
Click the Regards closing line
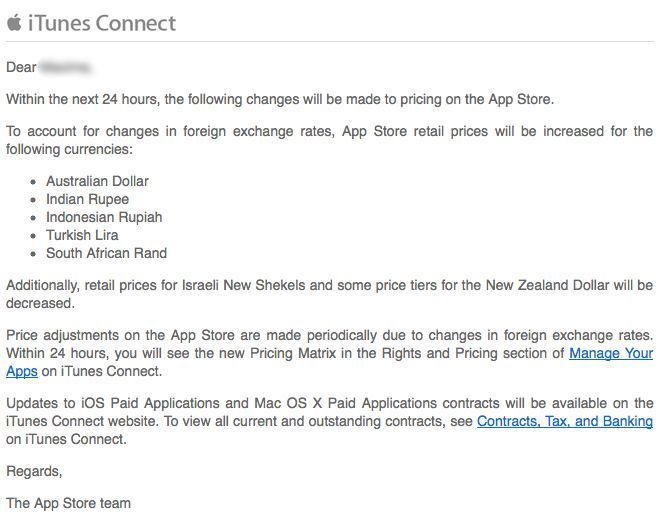point(34,471)
